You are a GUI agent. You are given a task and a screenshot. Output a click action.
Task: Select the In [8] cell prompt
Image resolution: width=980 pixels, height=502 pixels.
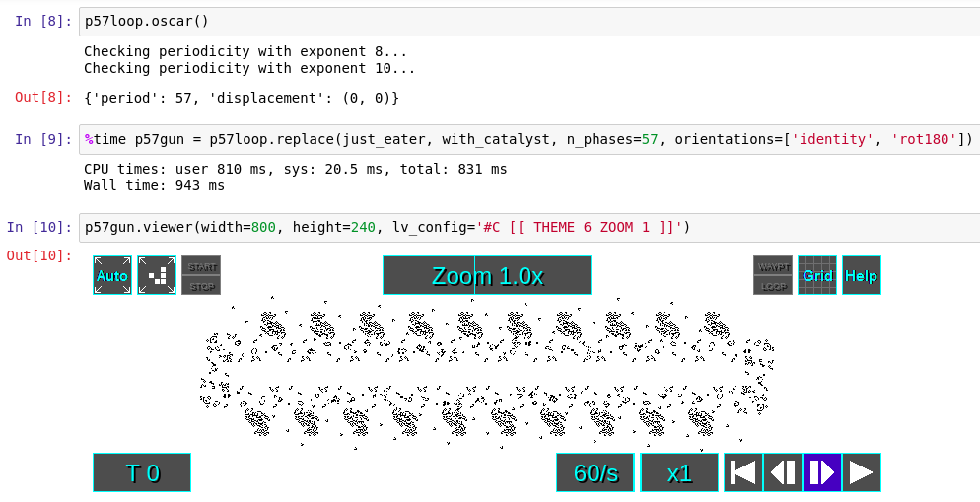click(43, 22)
